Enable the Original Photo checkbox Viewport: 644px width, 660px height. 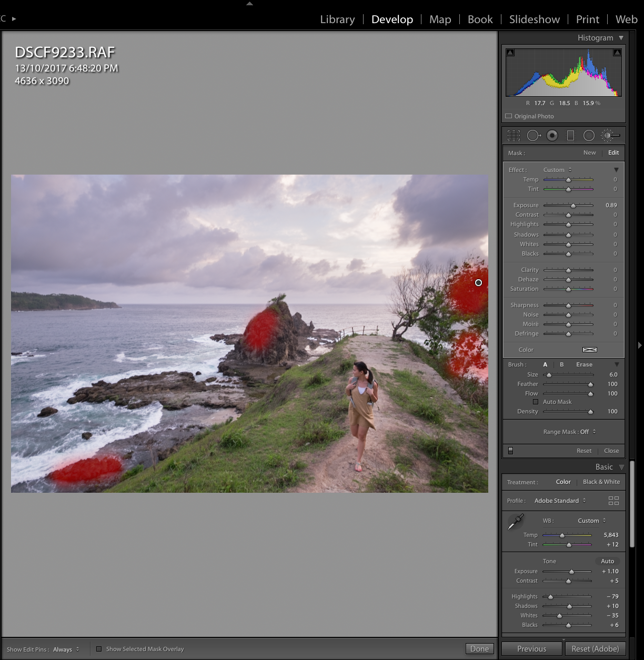(x=508, y=116)
